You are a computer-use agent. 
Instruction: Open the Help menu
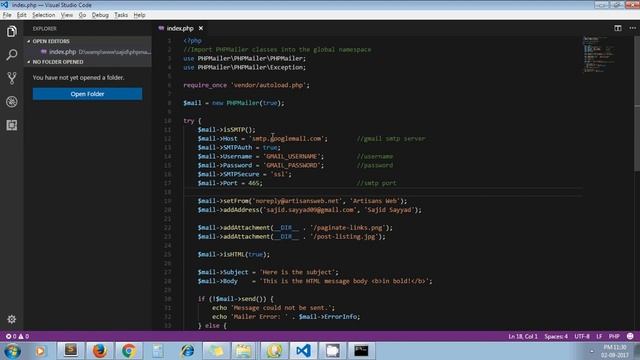pos(140,15)
